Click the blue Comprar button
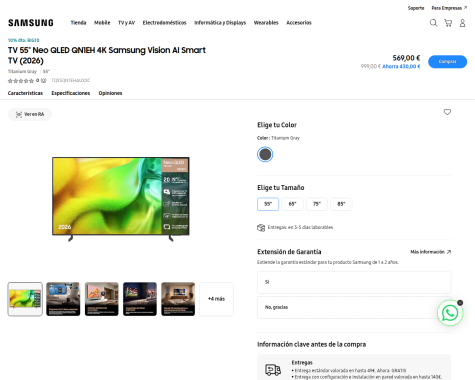Viewport: 475px width, 380px height. 447,62
